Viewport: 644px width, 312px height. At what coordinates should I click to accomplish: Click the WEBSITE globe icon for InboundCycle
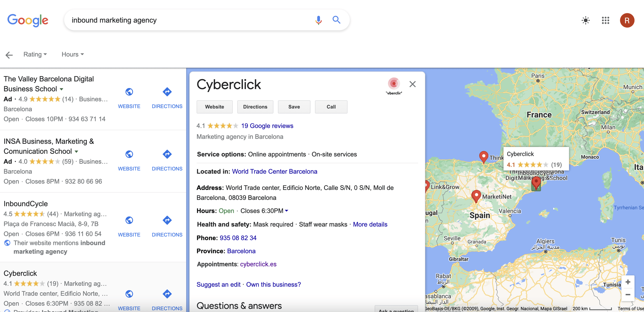[x=129, y=220]
